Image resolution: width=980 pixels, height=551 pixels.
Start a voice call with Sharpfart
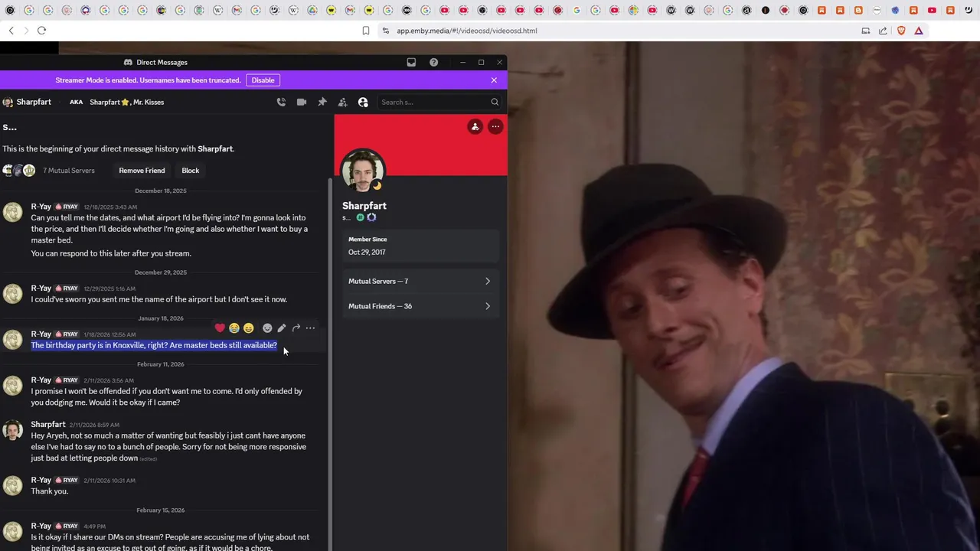pyautogui.click(x=281, y=102)
